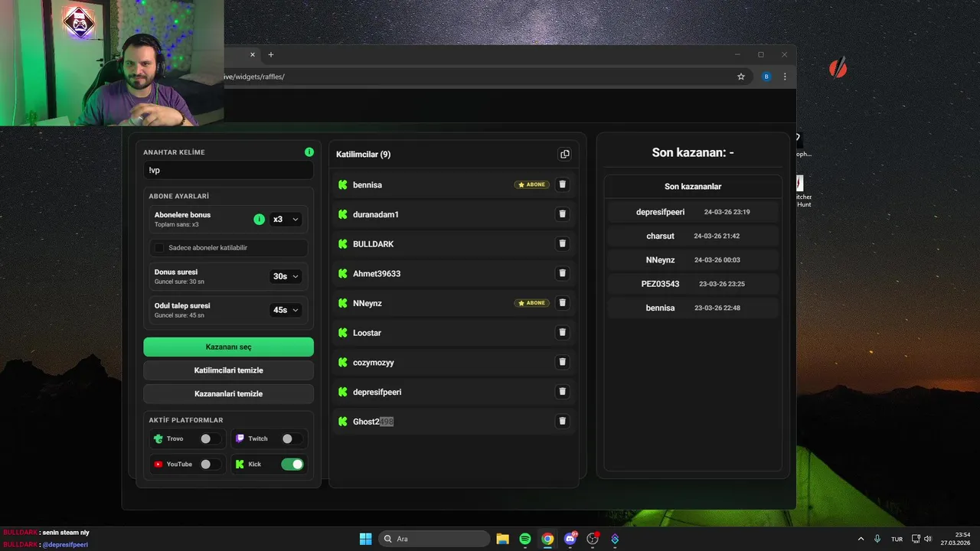The image size is (980, 551).
Task: Remove duranadam1 using its trash icon
Action: click(x=562, y=214)
